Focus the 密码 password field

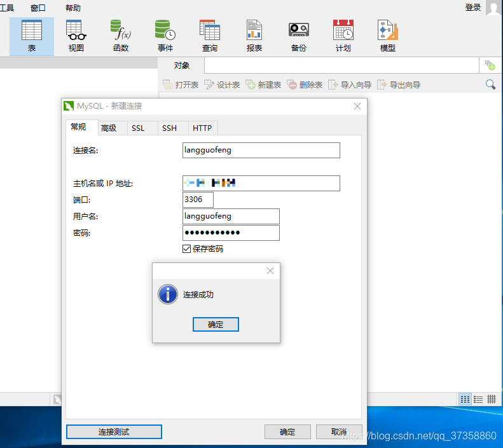pos(231,233)
